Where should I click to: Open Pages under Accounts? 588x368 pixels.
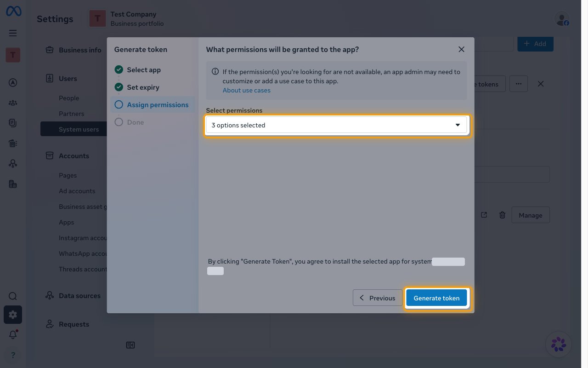[x=68, y=175]
